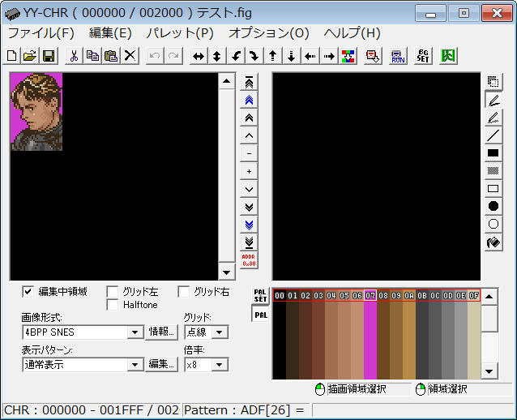Select the beige palette color 0F

474,334
